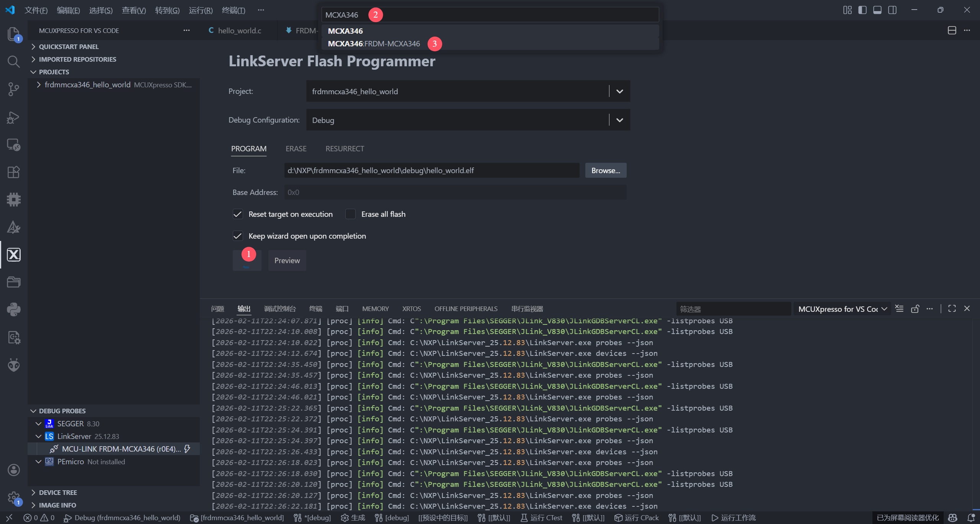Open the 文件(F) menu

pyautogui.click(x=36, y=10)
